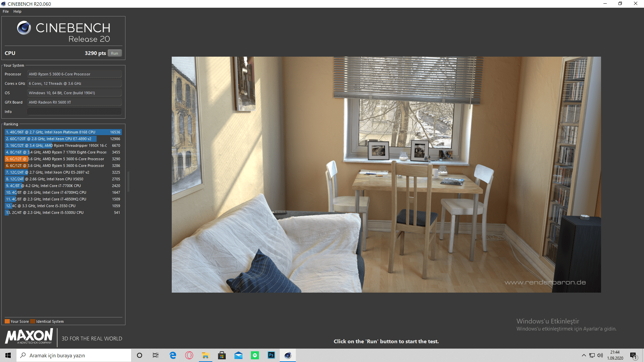Open the action center notifications icon
Viewport: 644px width, 362px height.
[633, 355]
